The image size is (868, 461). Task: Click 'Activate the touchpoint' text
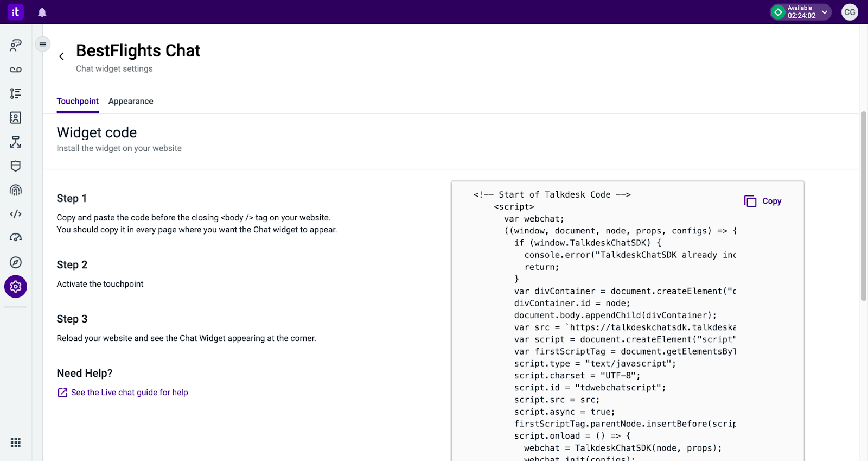click(x=100, y=284)
